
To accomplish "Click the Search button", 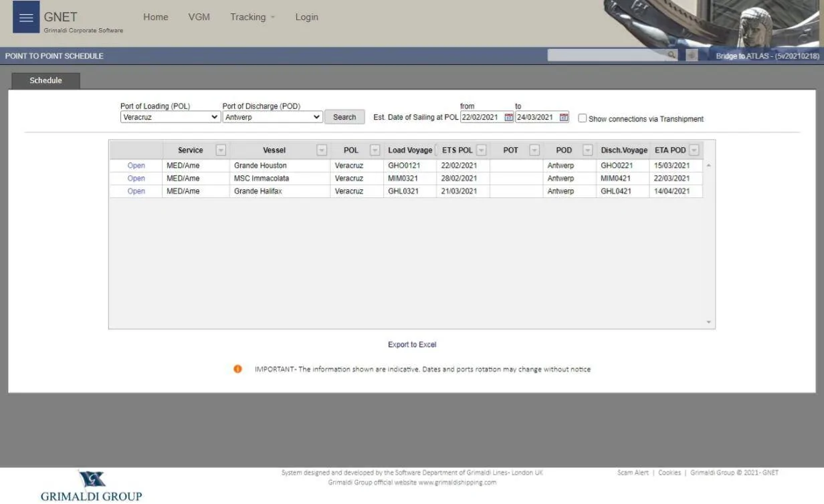I will click(344, 117).
